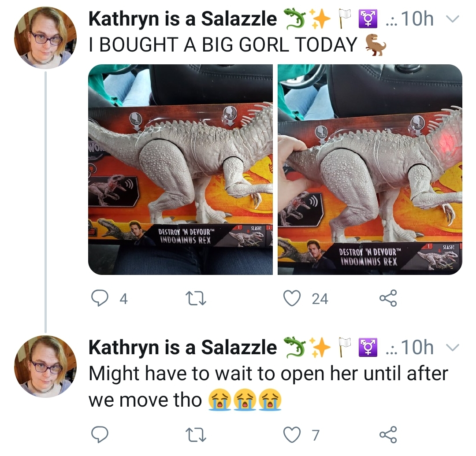Click the 10h timestamp on first tweet
The width and height of the screenshot is (476, 456).
pos(417,19)
